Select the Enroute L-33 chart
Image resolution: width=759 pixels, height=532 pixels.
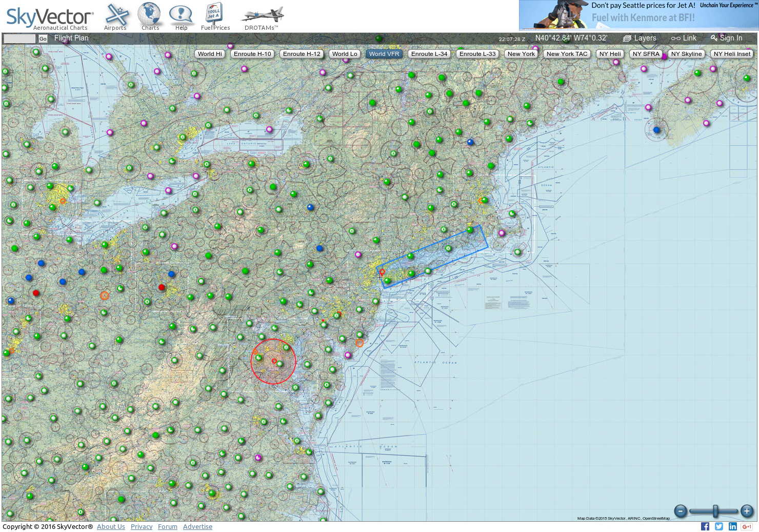[x=477, y=54]
